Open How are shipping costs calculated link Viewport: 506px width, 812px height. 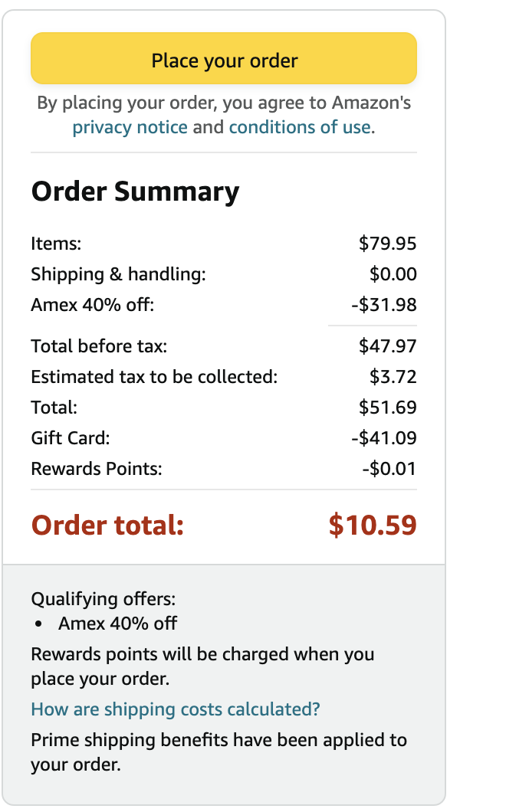[176, 709]
